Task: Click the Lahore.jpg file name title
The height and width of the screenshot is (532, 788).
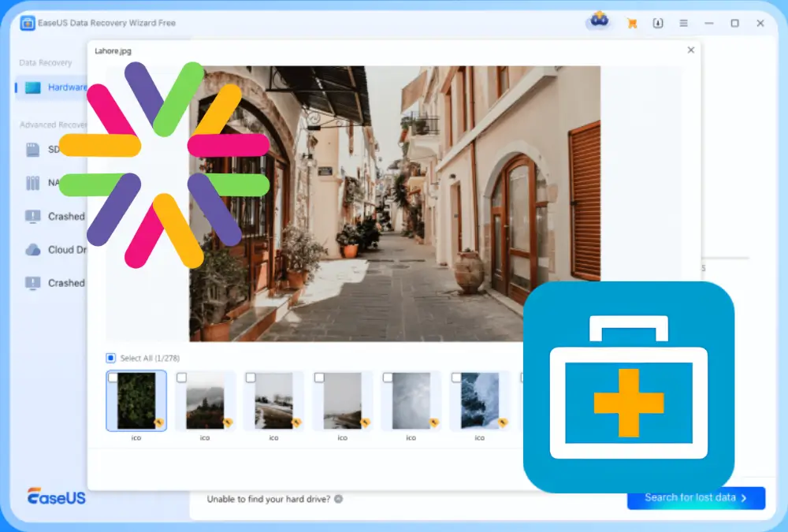Action: tap(113, 50)
